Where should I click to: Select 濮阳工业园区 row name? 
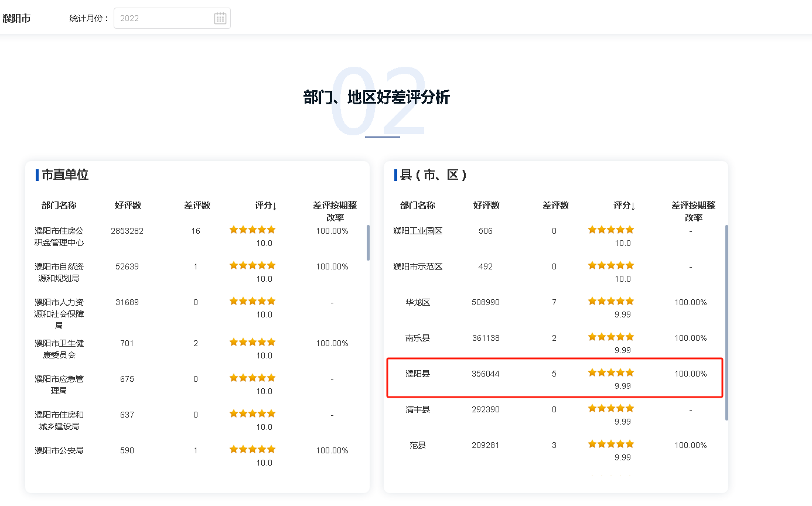point(418,231)
